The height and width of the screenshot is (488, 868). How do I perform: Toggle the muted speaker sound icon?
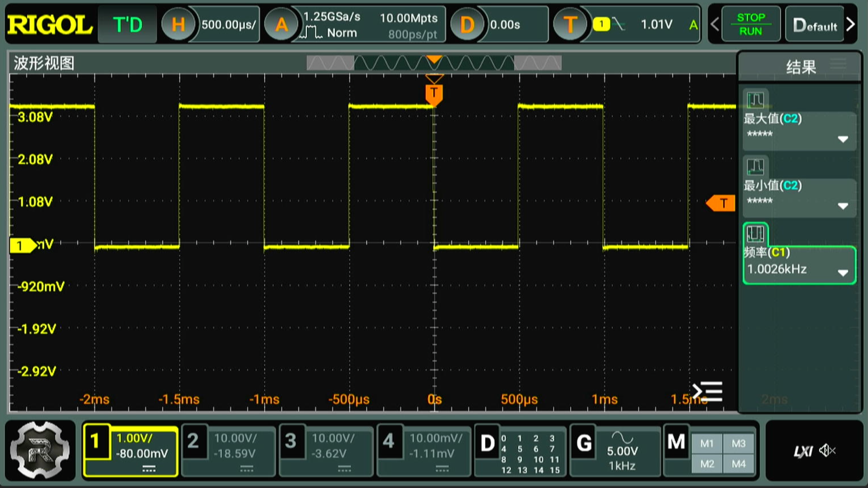[x=827, y=450]
